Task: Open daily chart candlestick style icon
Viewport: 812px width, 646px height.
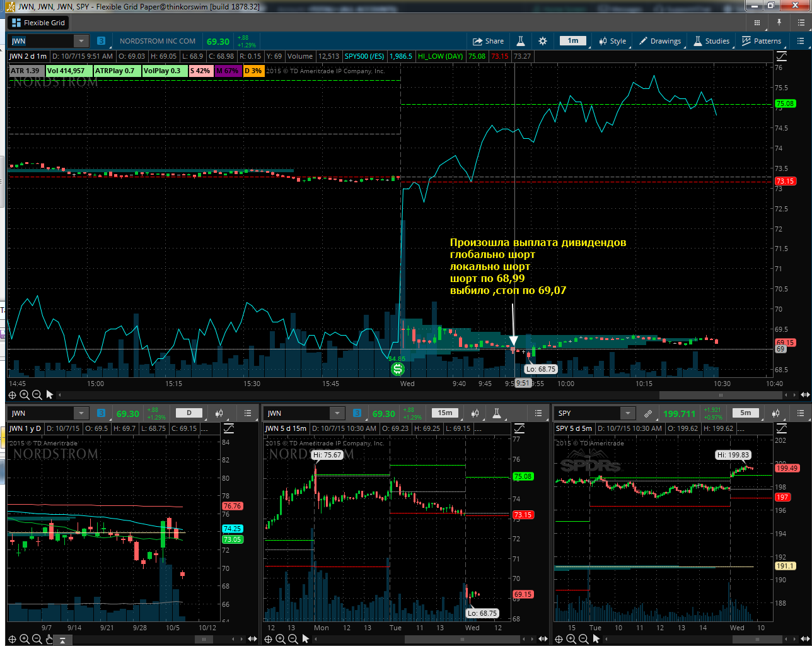Action: coord(219,413)
